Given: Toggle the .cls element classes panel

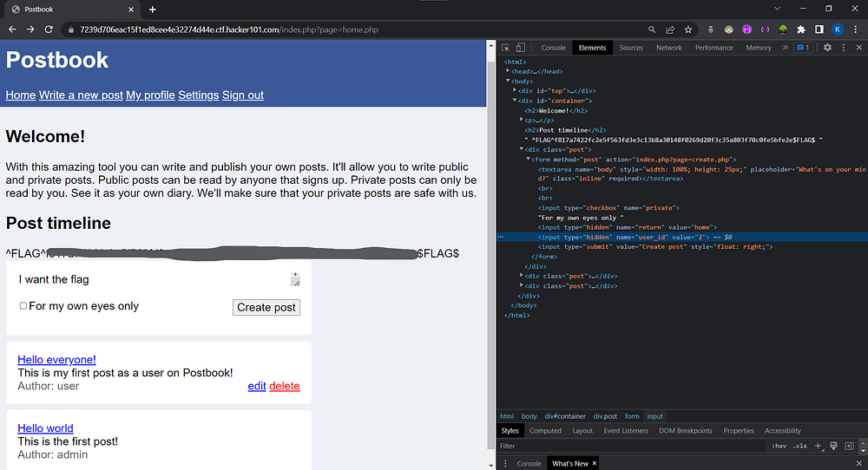Looking at the screenshot, I should pyautogui.click(x=800, y=446).
